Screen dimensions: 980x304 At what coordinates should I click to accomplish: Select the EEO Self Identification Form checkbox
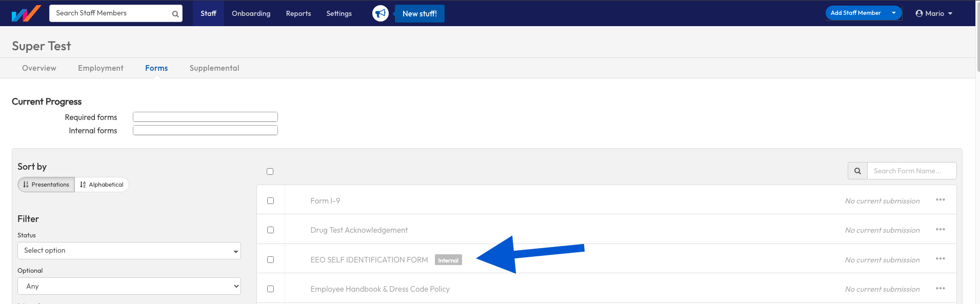pos(271,260)
